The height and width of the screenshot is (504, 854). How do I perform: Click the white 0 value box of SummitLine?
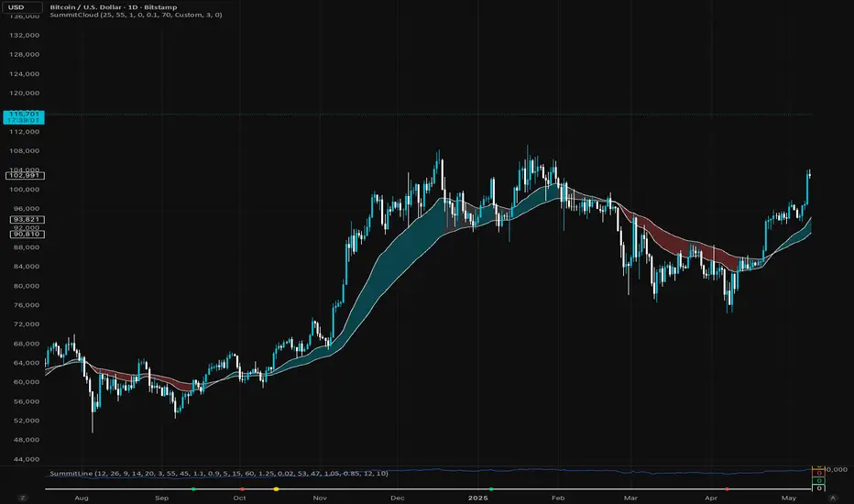tap(819, 488)
